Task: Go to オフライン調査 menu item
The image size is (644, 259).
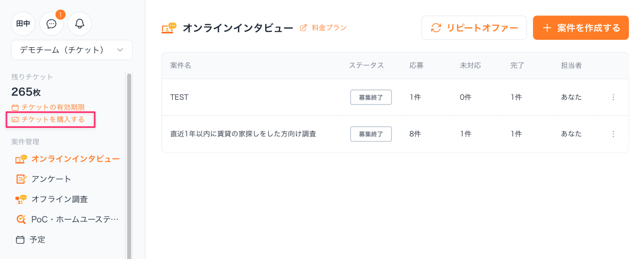Action: pyautogui.click(x=60, y=199)
